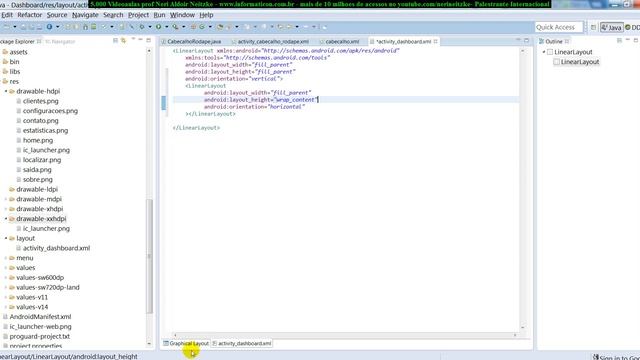Click the editor scroll-down arrow
The height and width of the screenshot is (360, 640).
pos(522,327)
